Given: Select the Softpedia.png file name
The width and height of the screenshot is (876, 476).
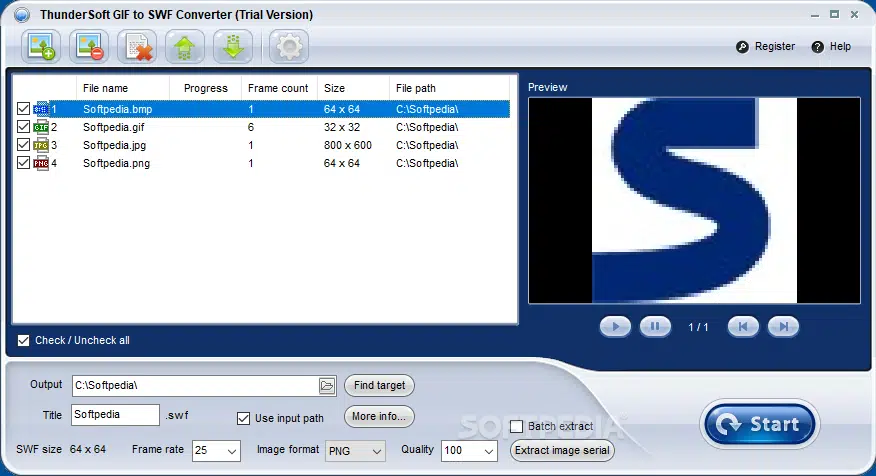Looking at the screenshot, I should click(x=116, y=163).
